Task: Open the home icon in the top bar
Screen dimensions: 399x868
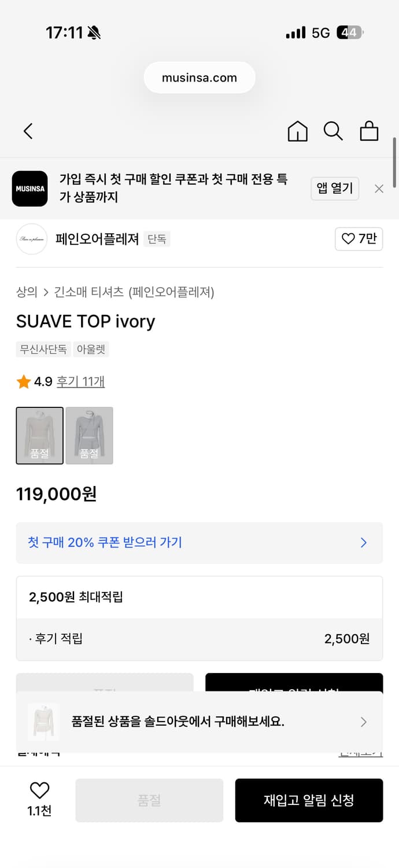Action: [x=297, y=131]
